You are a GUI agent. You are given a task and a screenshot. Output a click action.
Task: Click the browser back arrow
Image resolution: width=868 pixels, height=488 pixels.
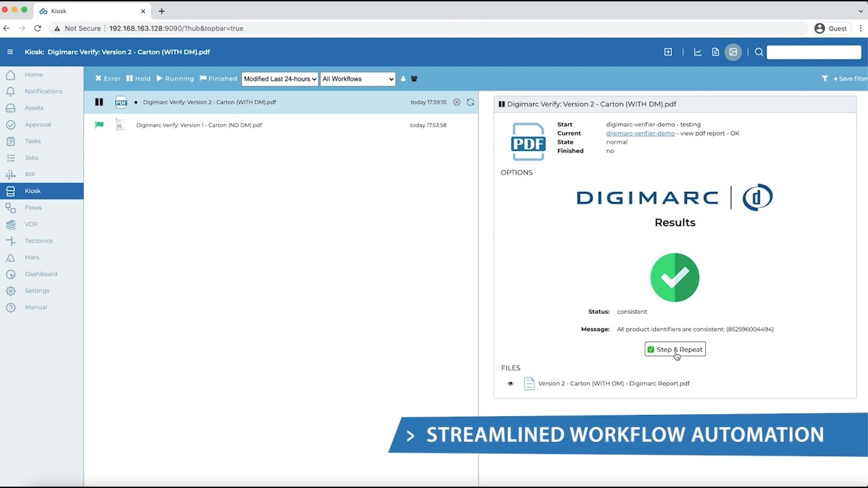click(7, 28)
